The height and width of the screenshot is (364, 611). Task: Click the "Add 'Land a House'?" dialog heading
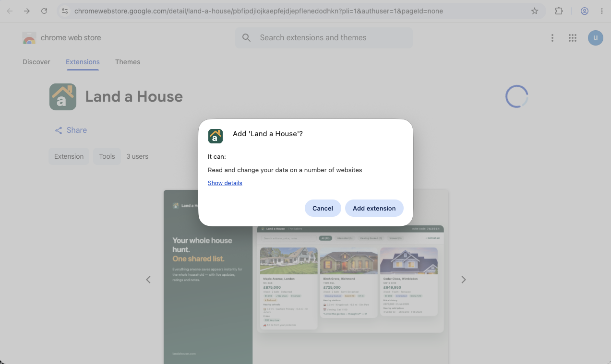click(x=268, y=134)
